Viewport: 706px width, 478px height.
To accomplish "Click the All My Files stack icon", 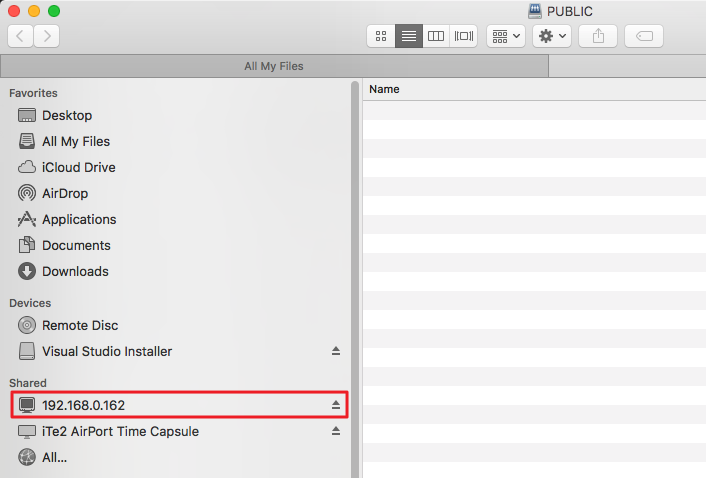I will [x=27, y=141].
